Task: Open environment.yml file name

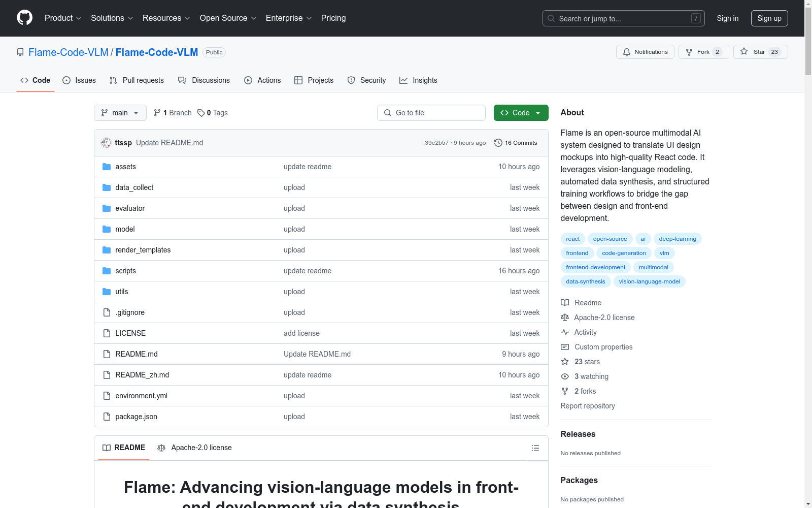Action: click(x=141, y=396)
